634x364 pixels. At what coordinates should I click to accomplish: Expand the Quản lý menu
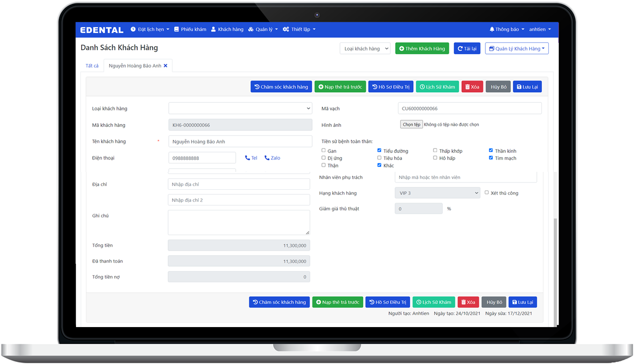(263, 29)
